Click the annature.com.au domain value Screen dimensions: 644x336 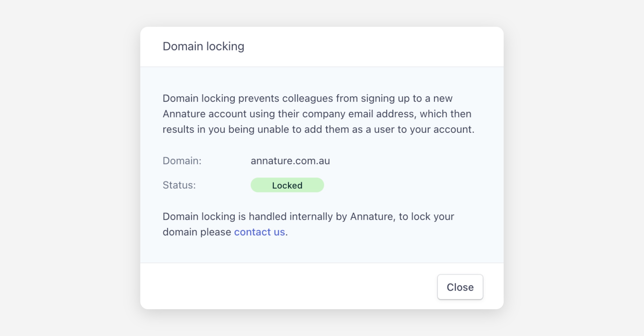point(290,161)
